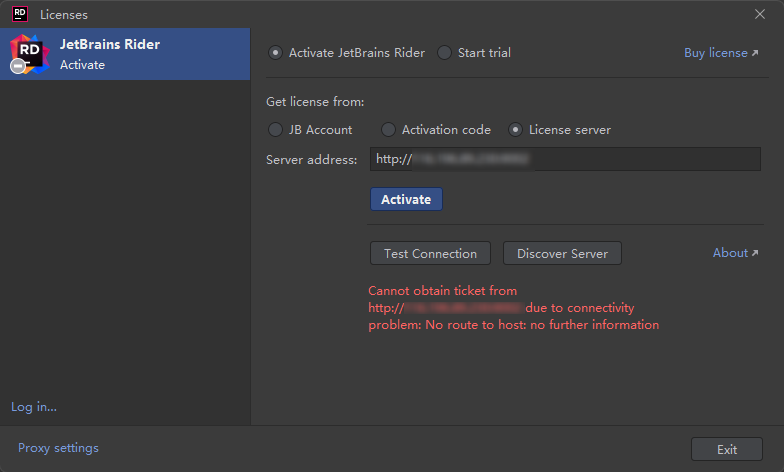Run Test Connection for the license server
This screenshot has height=472, width=784.
[431, 254]
